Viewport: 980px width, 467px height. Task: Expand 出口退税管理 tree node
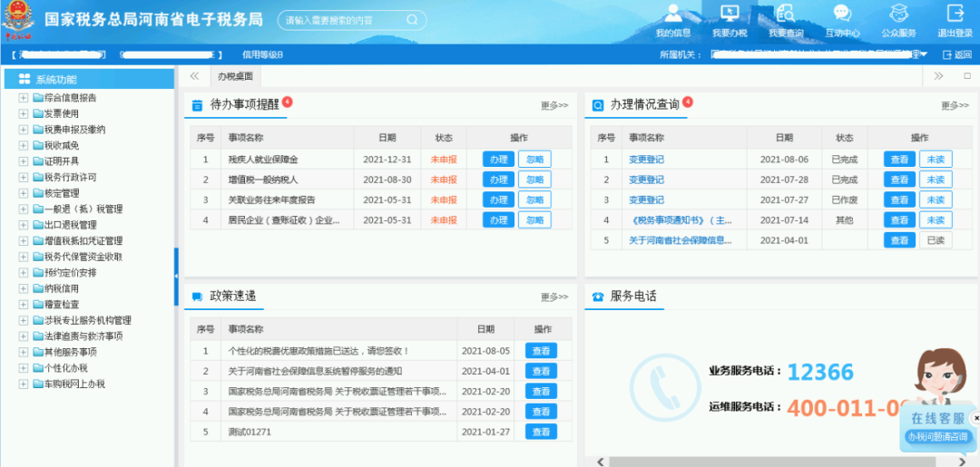pyautogui.click(x=23, y=225)
